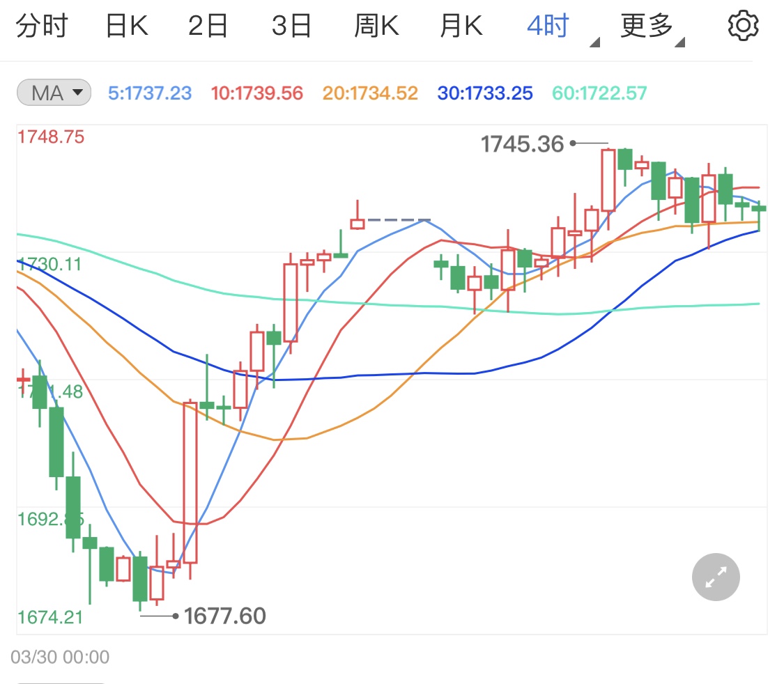Viewport: 784px width, 684px height.
Task: Switch to the 分时 intraday tab
Action: pos(43,25)
